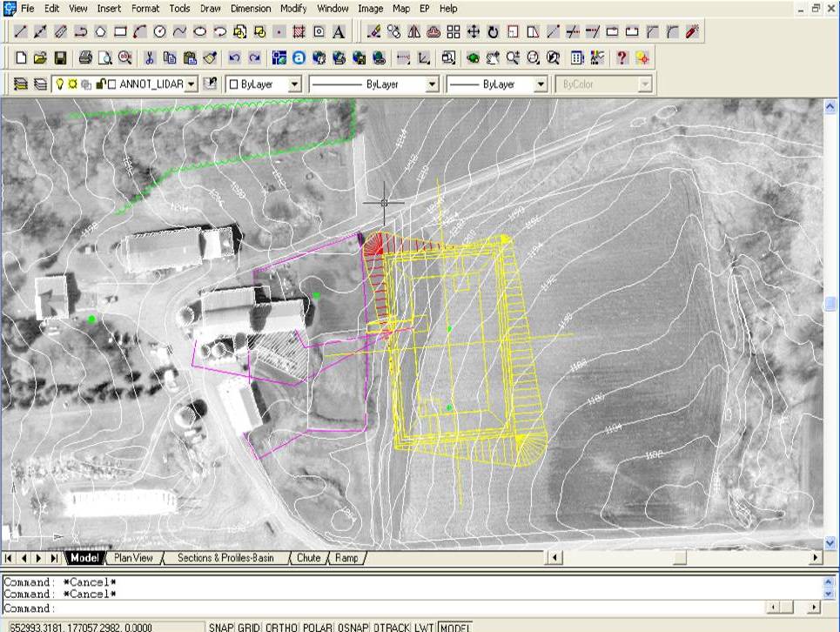Image resolution: width=840 pixels, height=632 pixels.
Task: Click the horizontal scrollbar right arrow
Action: tap(816, 558)
